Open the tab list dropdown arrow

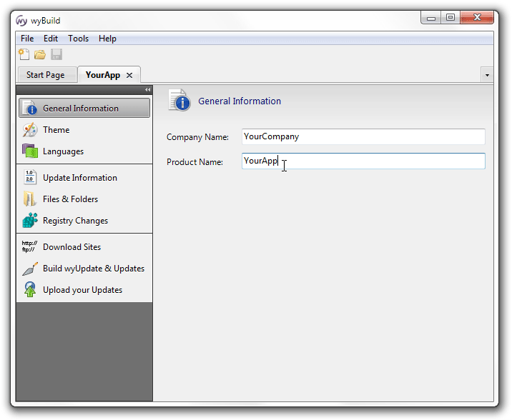pos(487,75)
